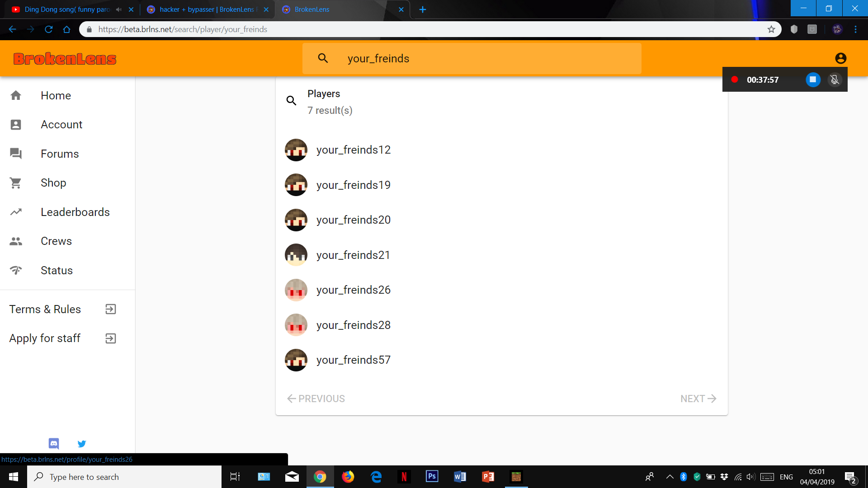The image size is (868, 488).
Task: Open Photoshop from the taskbar
Action: pos(432,477)
